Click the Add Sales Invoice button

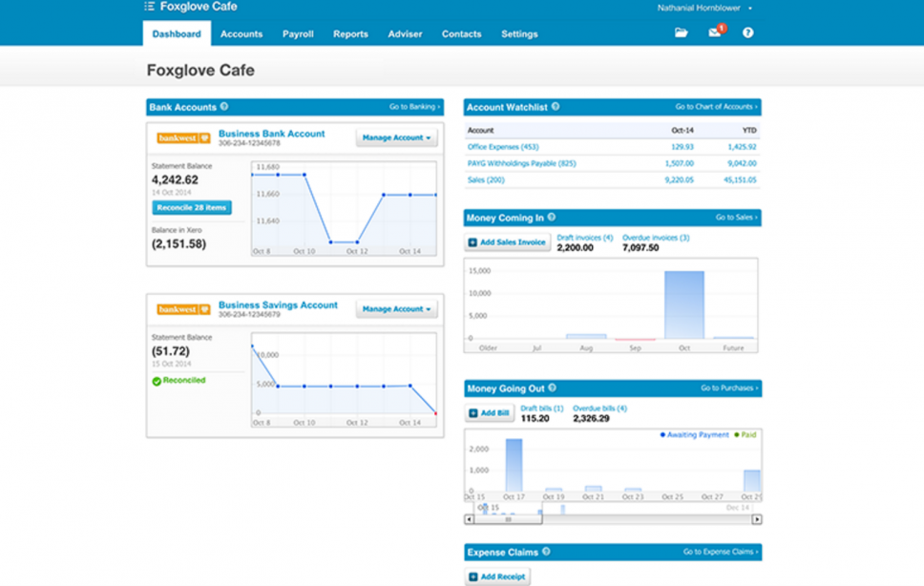tap(507, 242)
